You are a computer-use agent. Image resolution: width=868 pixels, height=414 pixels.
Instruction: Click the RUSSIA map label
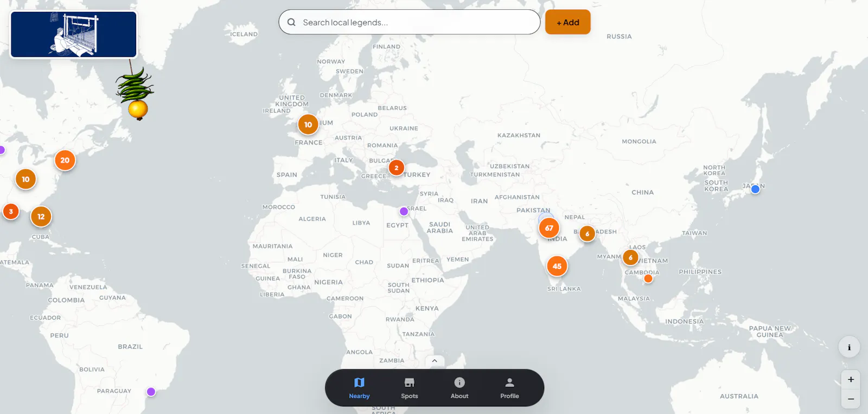(x=619, y=37)
